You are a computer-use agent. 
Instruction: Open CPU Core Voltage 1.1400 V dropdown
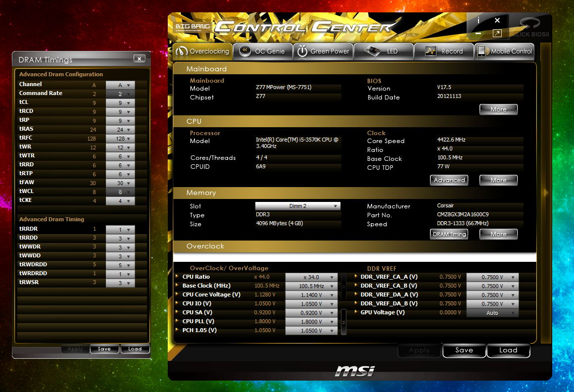pos(311,295)
